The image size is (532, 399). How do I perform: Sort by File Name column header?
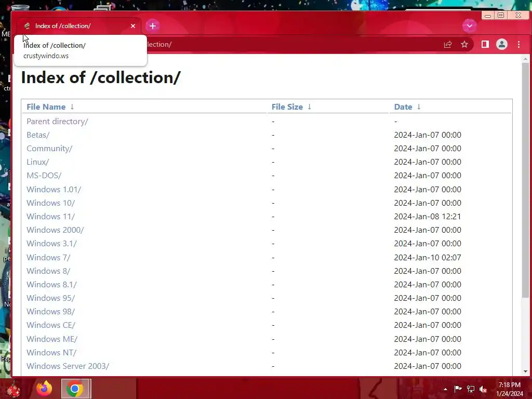pyautogui.click(x=46, y=107)
